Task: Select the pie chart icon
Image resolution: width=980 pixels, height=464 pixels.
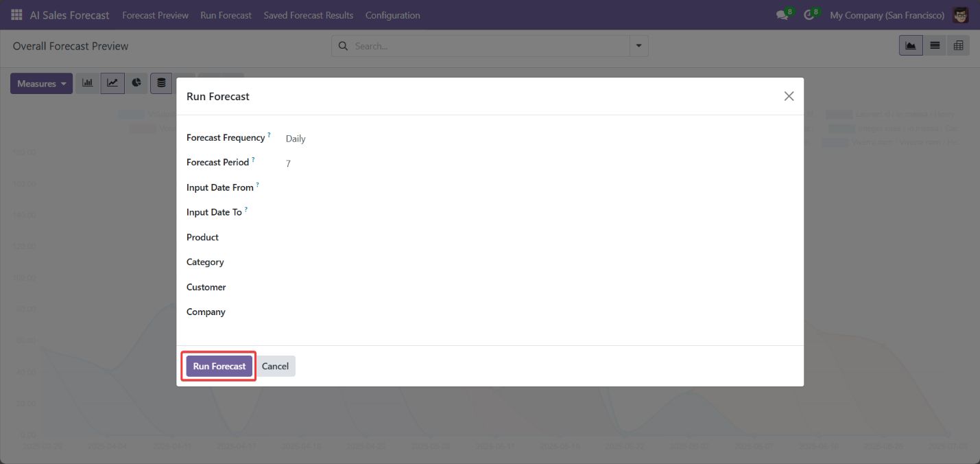Action: pos(136,83)
